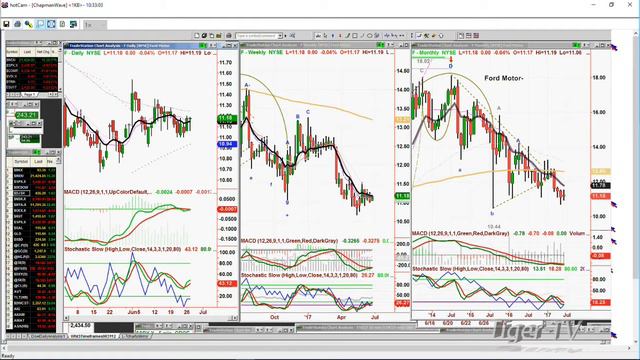Screen dimensions: 640x360
Task: Click the Stochastic Slow label on daily chart
Action: click(124, 249)
